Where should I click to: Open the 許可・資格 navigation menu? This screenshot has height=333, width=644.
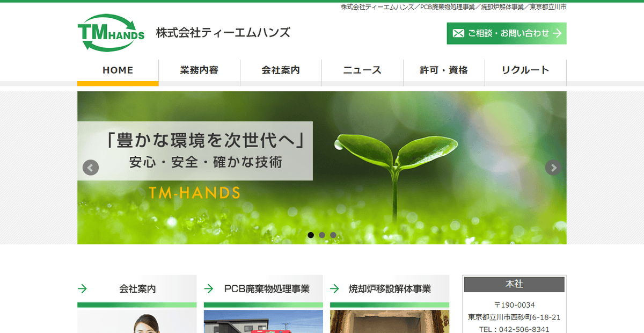coord(444,70)
